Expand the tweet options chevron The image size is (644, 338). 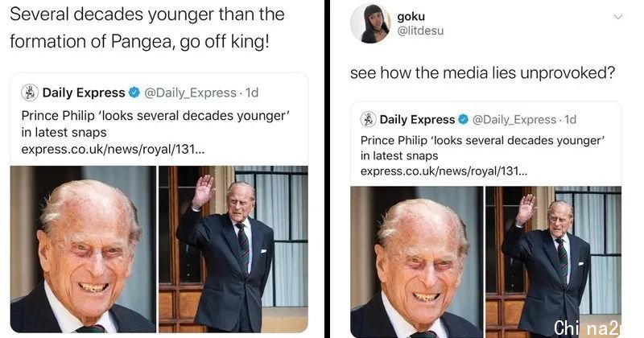617,17
